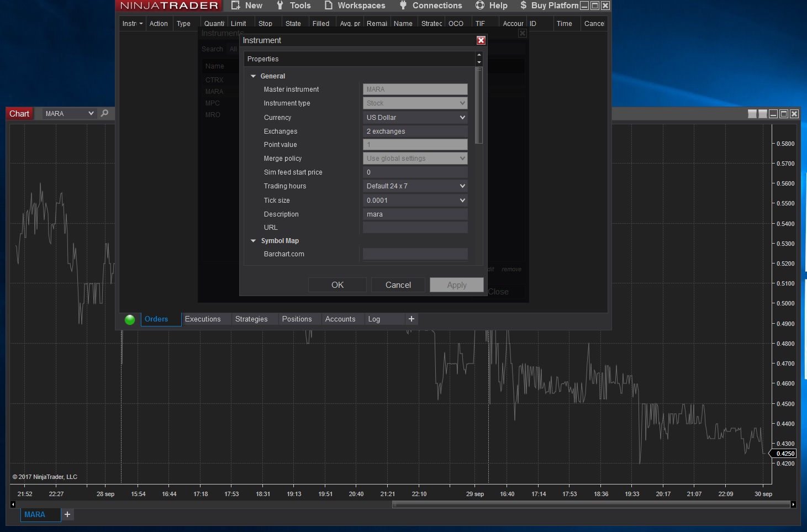Add a new tab in Control Center
Viewport: 807px width, 532px height.
click(x=411, y=319)
